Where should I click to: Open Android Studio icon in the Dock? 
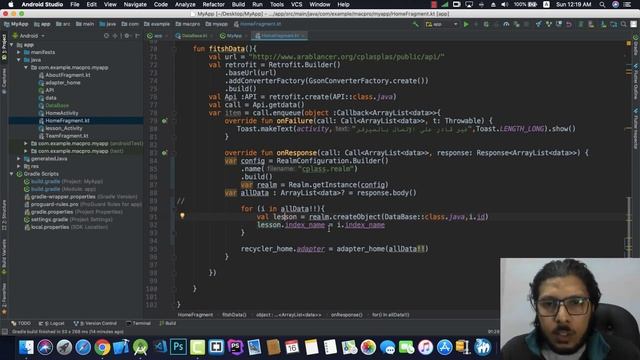[x=140, y=347]
